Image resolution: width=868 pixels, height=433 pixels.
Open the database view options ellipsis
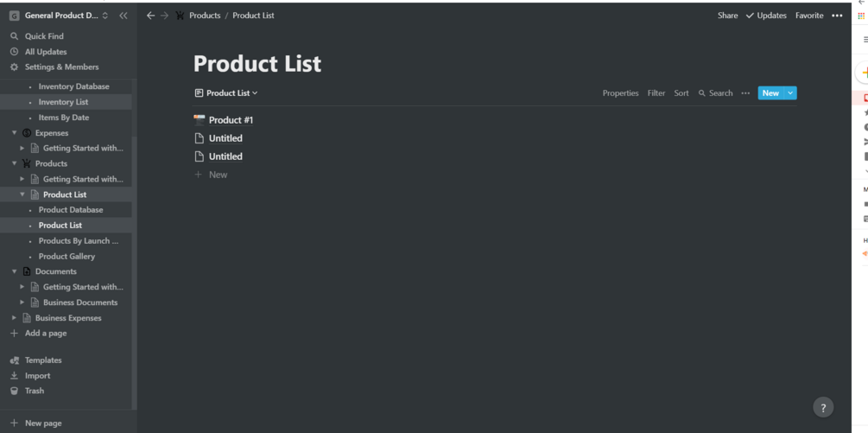[x=745, y=93]
